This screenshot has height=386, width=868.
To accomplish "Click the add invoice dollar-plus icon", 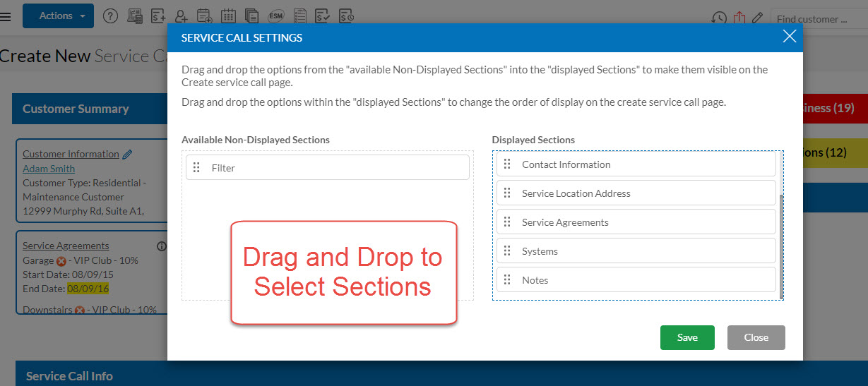I will pos(158,16).
